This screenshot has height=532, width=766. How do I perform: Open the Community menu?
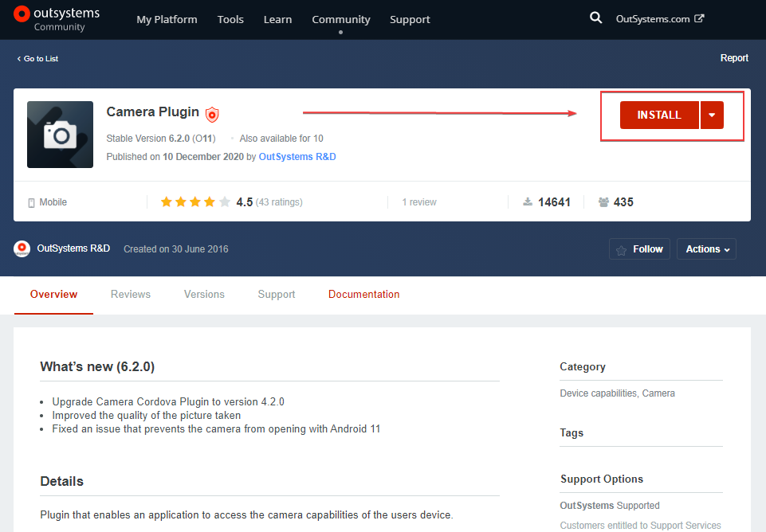click(340, 19)
